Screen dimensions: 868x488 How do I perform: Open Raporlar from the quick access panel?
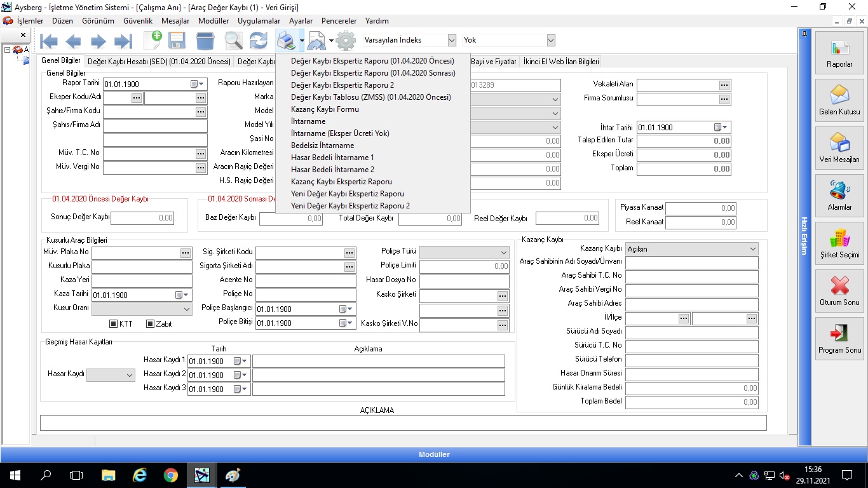839,53
